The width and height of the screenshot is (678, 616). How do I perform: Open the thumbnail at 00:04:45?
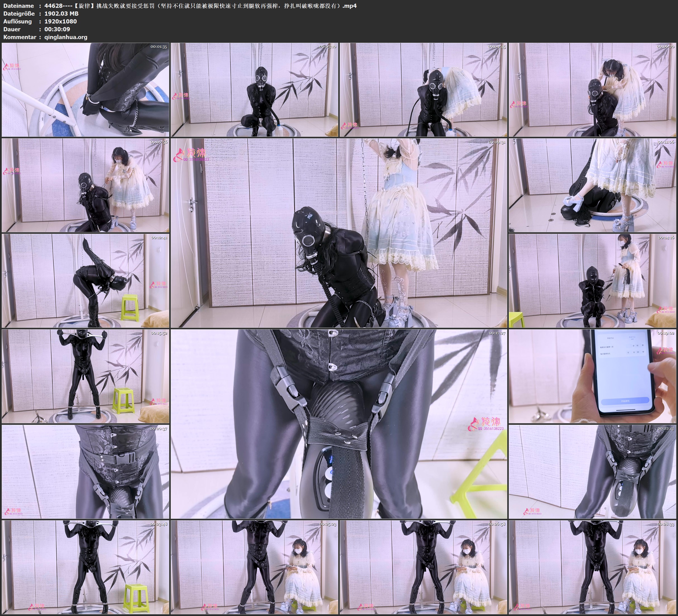[424, 90]
